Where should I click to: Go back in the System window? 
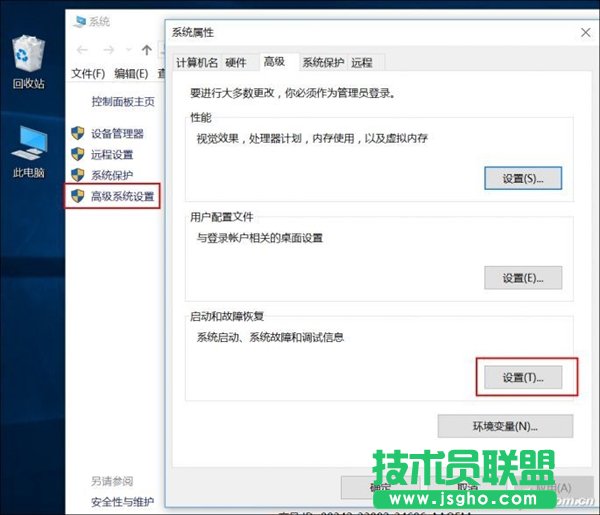point(82,50)
